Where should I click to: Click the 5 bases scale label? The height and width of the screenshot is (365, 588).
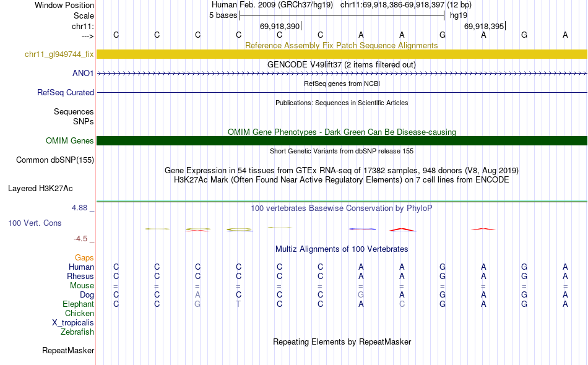(x=223, y=15)
